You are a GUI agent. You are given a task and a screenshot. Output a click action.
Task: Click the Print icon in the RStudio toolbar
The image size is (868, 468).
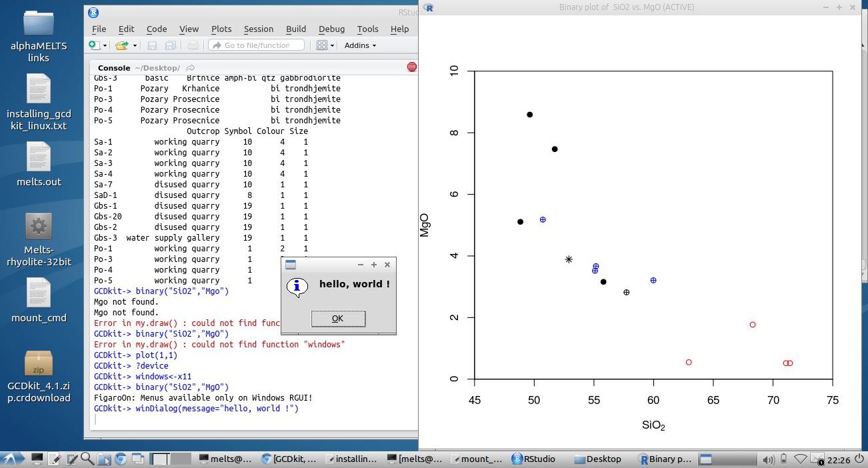pyautogui.click(x=193, y=45)
